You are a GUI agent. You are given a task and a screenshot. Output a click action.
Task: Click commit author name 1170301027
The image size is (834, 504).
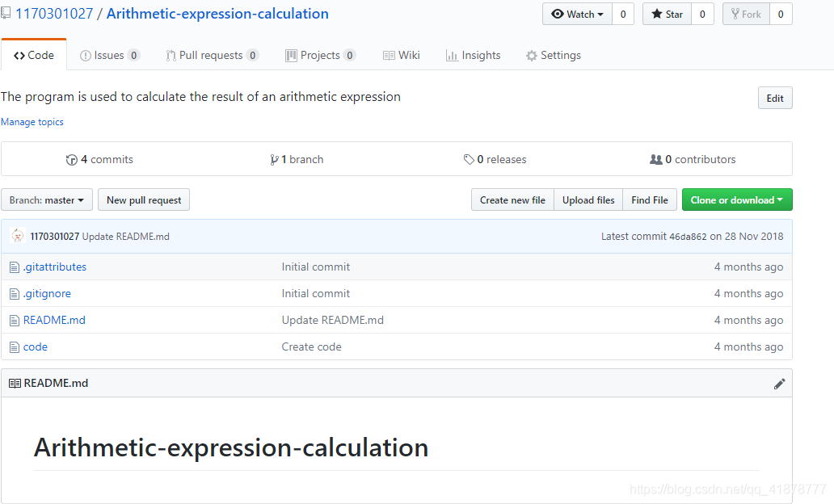point(55,237)
